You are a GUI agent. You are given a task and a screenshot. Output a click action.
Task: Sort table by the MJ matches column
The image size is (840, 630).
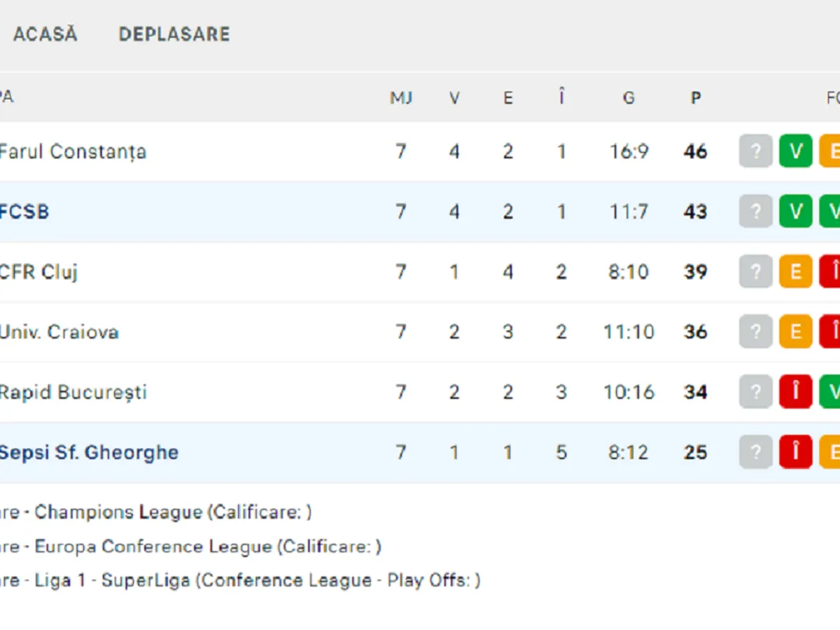[401, 98]
